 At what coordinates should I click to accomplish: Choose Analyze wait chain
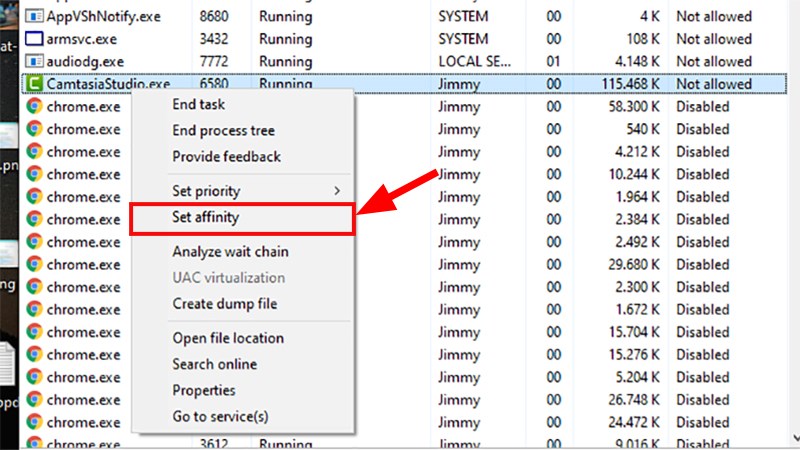[243, 252]
